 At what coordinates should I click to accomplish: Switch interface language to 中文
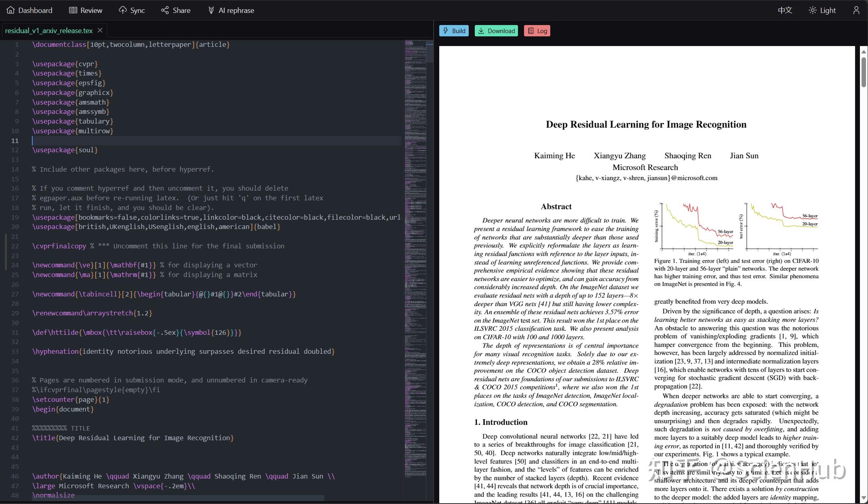coord(785,10)
